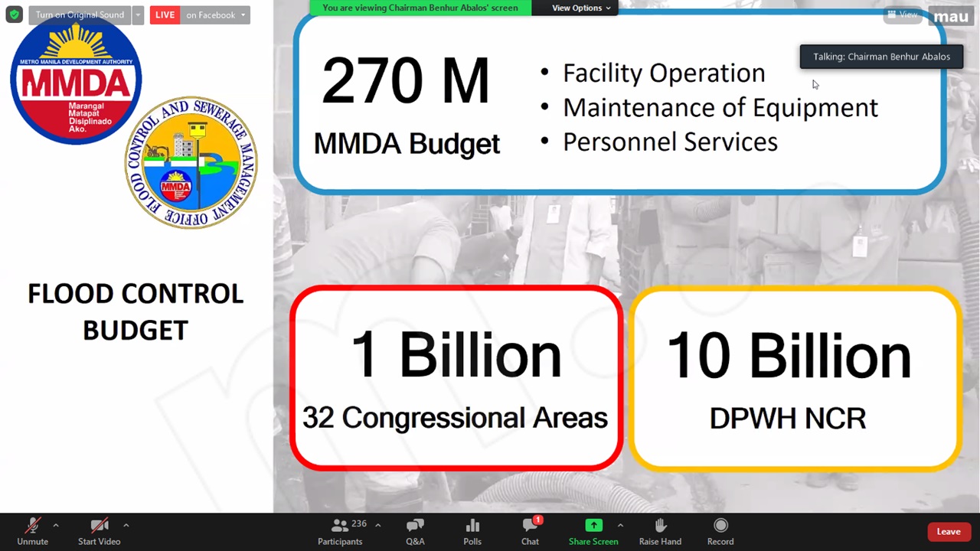Viewport: 980px width, 551px height.
Task: Click the green screen-viewing notification banner
Action: click(420, 8)
